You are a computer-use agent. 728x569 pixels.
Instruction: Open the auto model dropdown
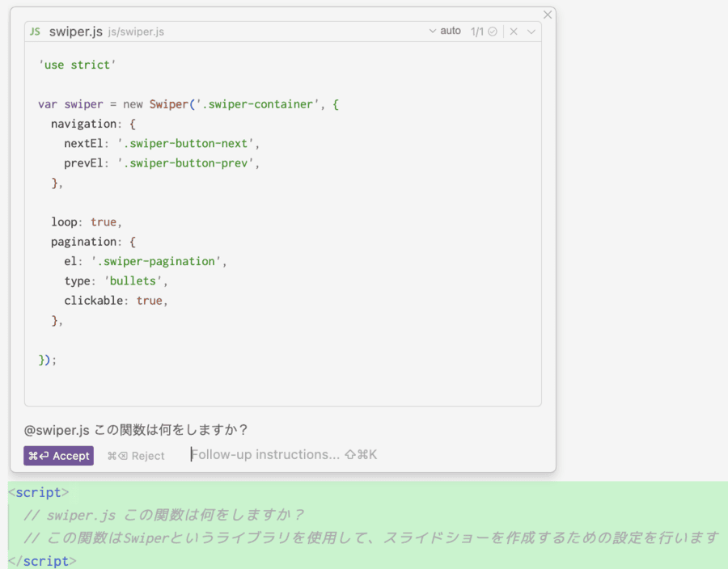445,31
